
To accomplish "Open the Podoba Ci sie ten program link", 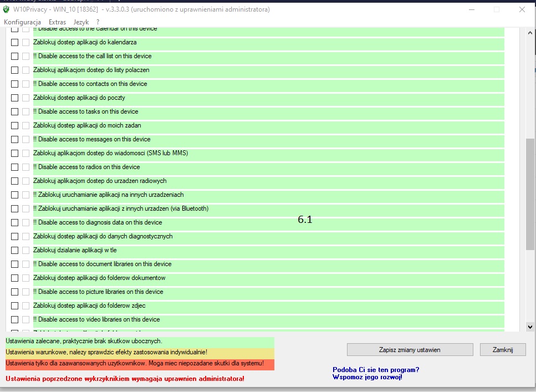I will [376, 373].
